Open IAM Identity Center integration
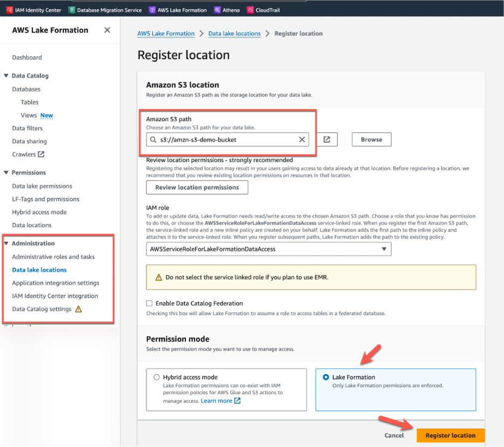504x447 pixels. click(x=55, y=296)
